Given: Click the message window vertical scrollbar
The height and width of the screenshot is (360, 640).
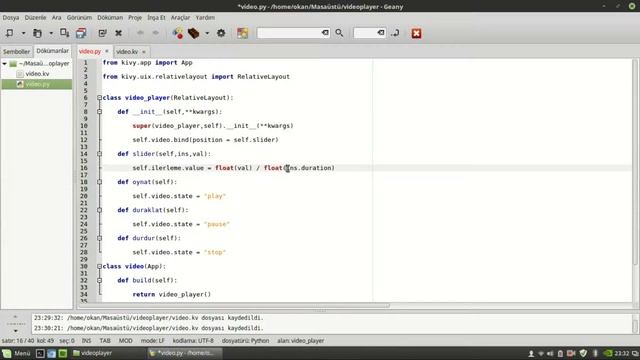Looking at the screenshot, I should click(x=635, y=326).
